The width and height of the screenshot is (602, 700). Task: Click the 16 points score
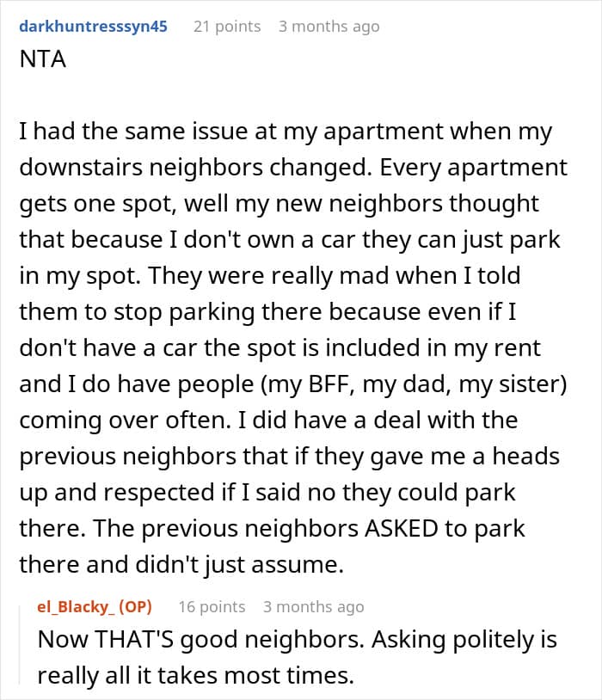coord(211,606)
